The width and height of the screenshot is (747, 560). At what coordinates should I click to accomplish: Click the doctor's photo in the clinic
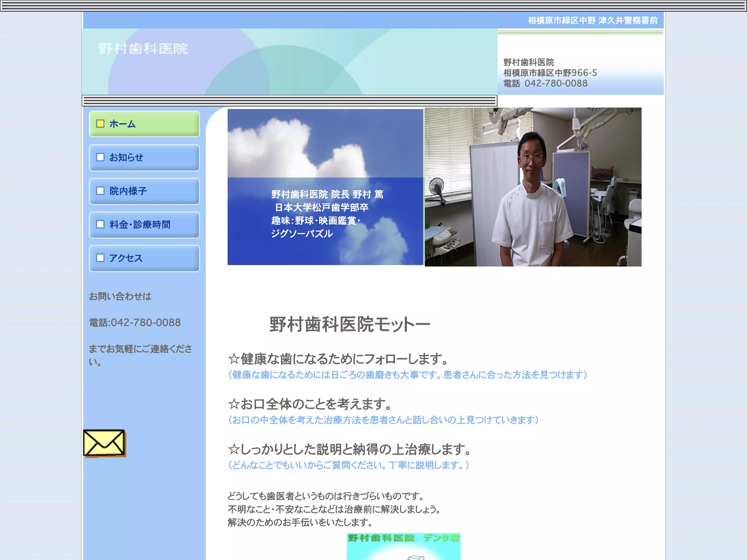[533, 187]
